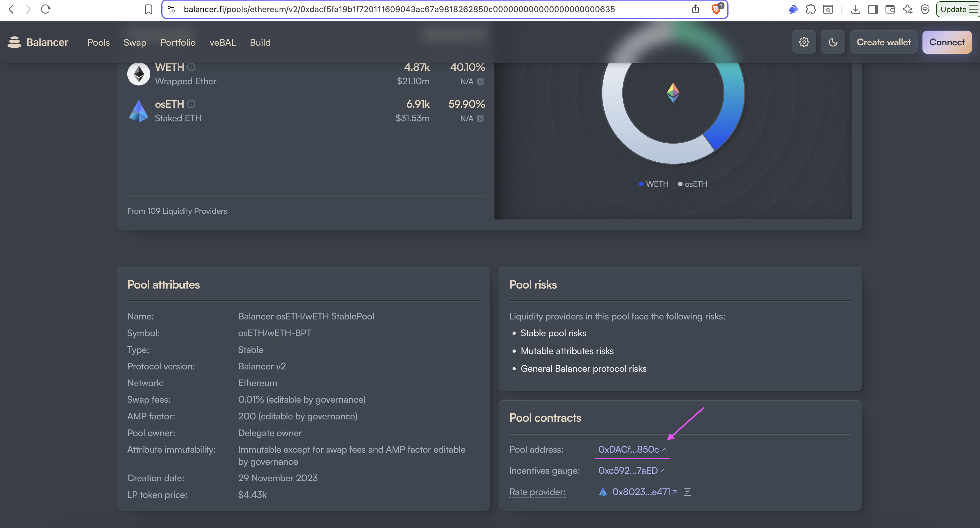Toggle dark mode with the moon icon
980x528 pixels.
point(833,42)
